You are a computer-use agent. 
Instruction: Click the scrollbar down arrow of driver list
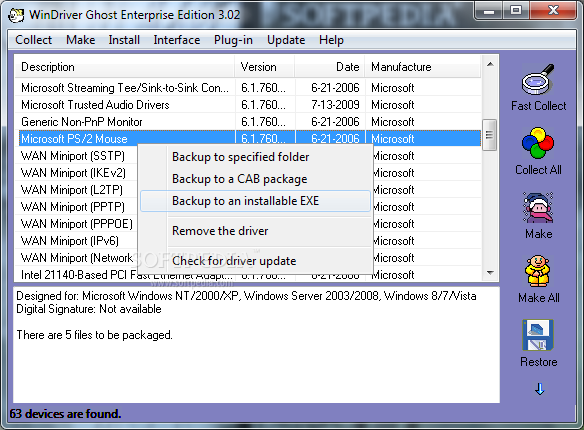click(x=490, y=273)
